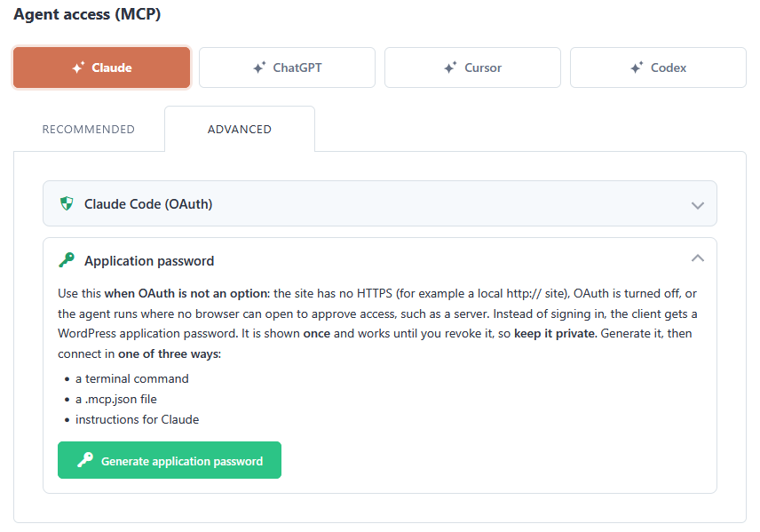The height and width of the screenshot is (532, 760).
Task: Click the Claude Code (OAuth) heading text
Action: pyautogui.click(x=148, y=204)
